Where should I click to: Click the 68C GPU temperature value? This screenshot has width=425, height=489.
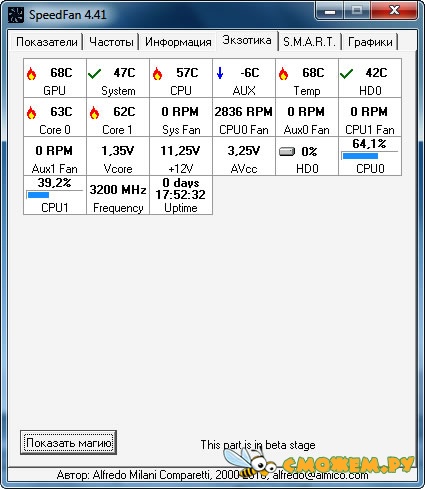pyautogui.click(x=61, y=73)
